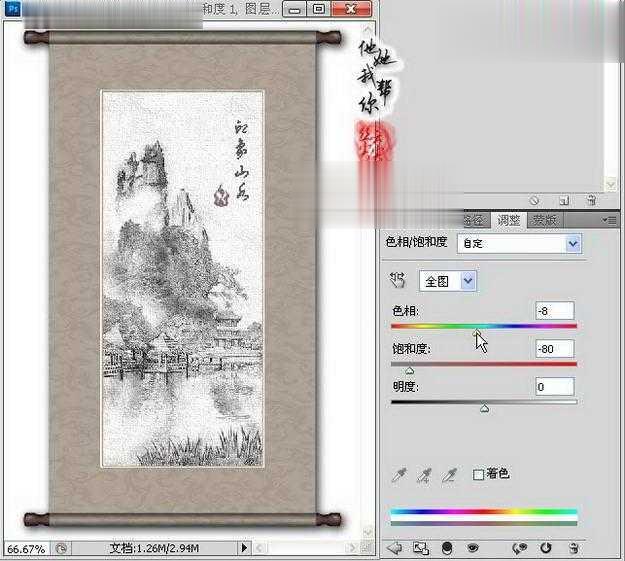This screenshot has height=561, width=625.
Task: Click the rainbow color range bar at bottom
Action: coord(484,511)
